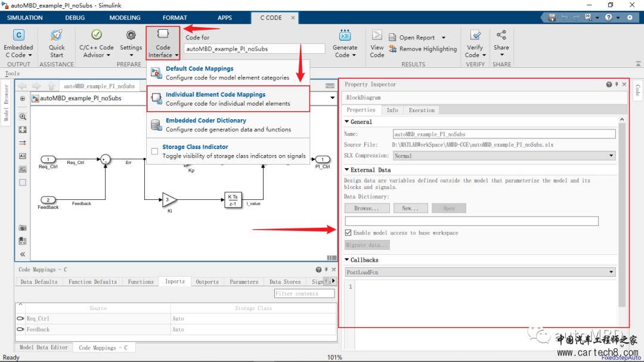Image resolution: width=644 pixels, height=362 pixels.
Task: Open the viewmarks icon in the palette
Action: point(23,241)
